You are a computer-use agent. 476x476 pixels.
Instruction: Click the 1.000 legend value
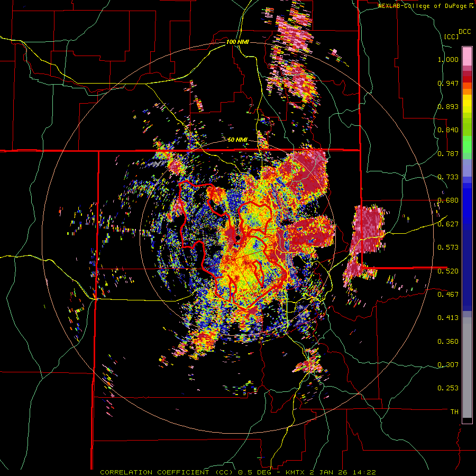tap(448, 59)
